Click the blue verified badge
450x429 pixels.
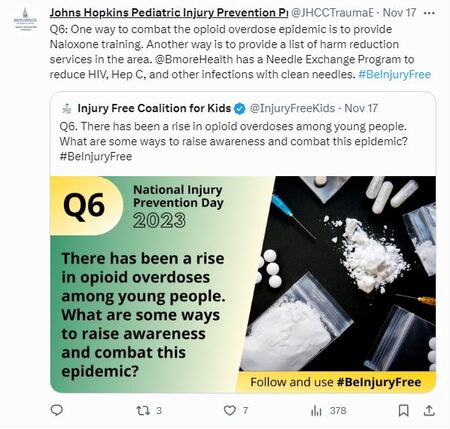coord(240,108)
